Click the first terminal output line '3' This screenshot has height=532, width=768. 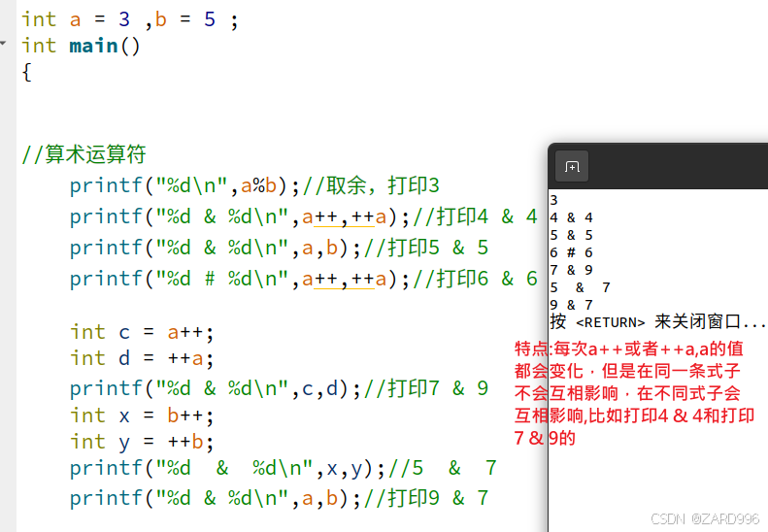pos(553,200)
